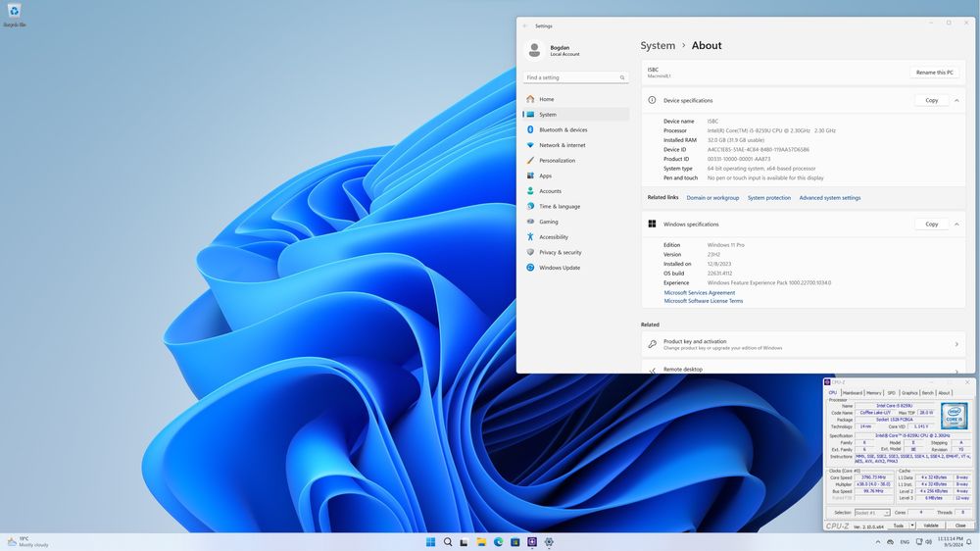Switch to CPU-Z from the taskbar

(532, 541)
